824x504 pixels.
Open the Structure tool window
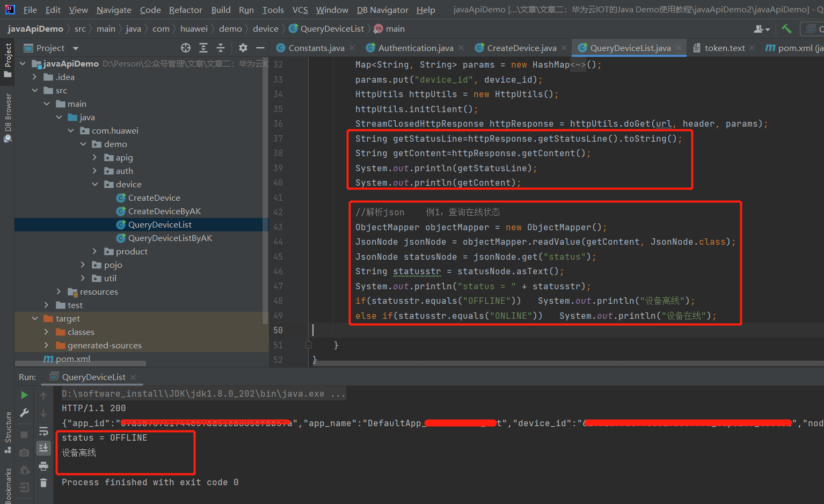[x=8, y=433]
